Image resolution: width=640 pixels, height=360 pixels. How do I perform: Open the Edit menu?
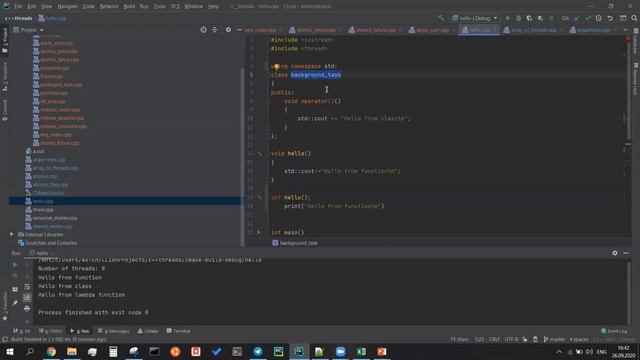click(31, 6)
